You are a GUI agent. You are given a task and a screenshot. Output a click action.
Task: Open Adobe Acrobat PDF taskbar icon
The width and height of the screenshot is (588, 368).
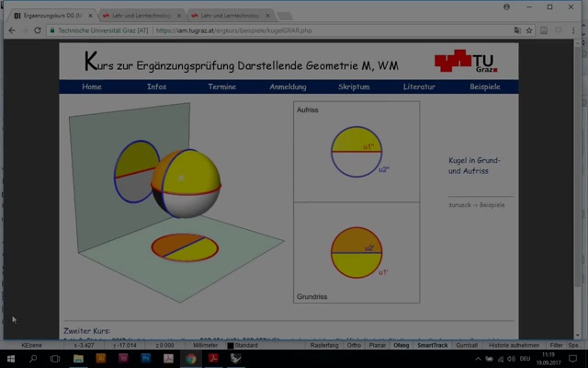coord(213,359)
